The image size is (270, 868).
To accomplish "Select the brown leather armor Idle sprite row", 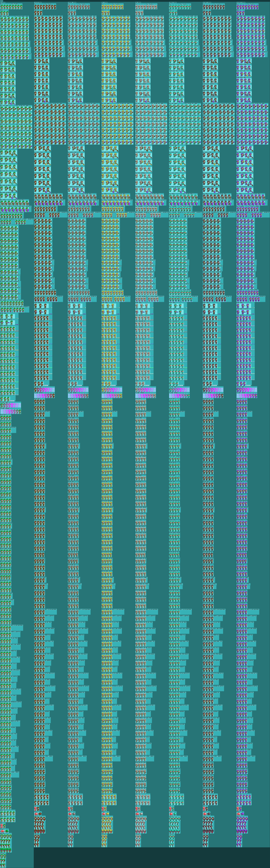I will tap(39, 7).
